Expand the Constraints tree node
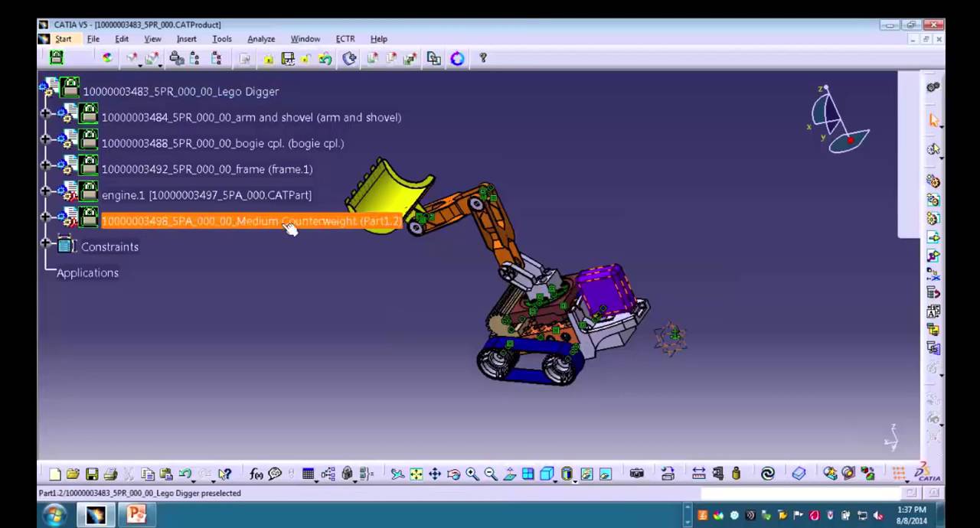This screenshot has height=528, width=980. tap(46, 243)
